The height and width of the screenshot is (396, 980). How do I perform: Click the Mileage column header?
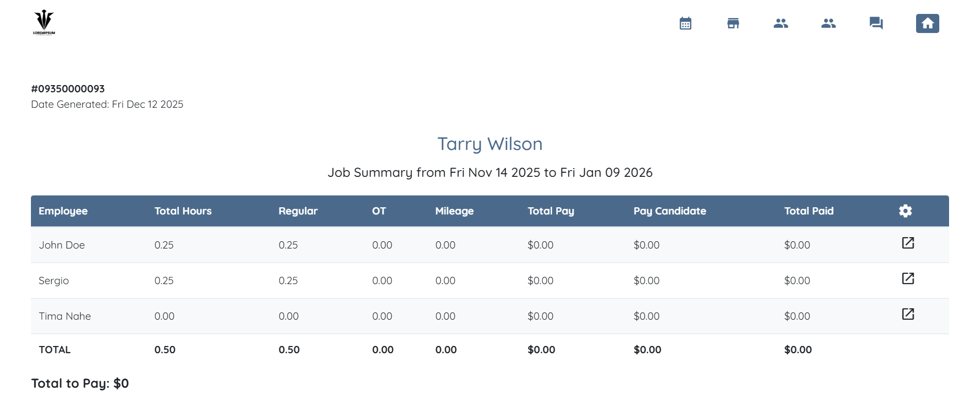click(454, 211)
